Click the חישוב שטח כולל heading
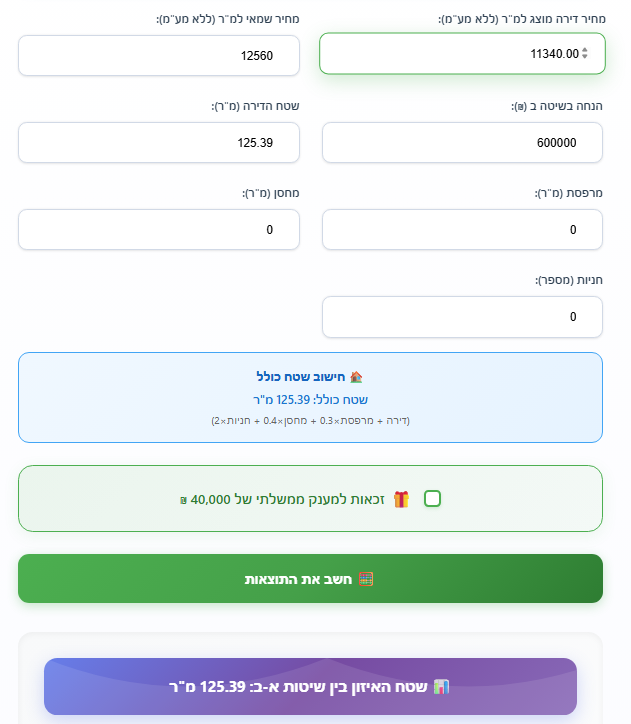 (x=300, y=377)
